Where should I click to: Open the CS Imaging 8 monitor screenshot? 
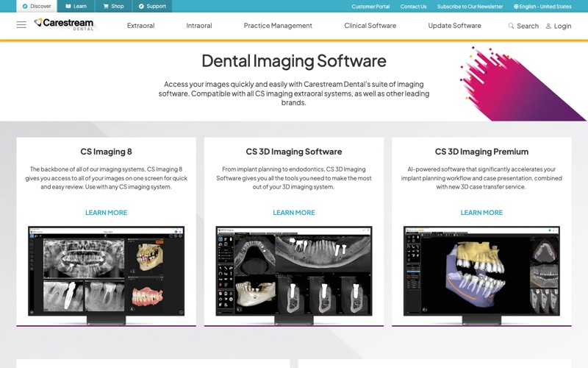[106, 275]
